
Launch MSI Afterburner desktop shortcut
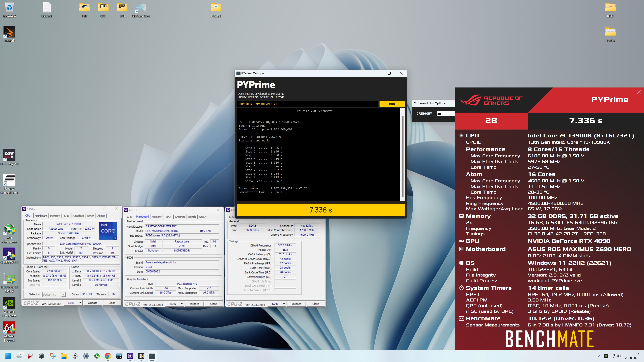9,233
